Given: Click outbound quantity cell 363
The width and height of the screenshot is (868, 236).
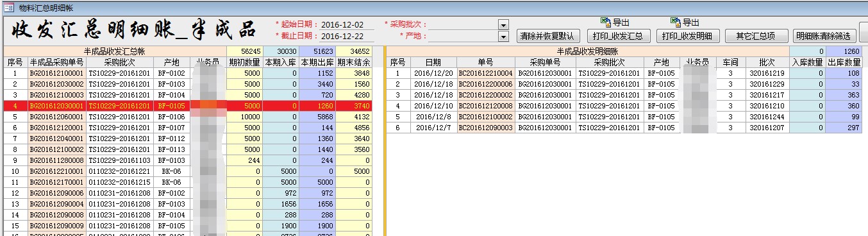Looking at the screenshot, I should pyautogui.click(x=844, y=95).
